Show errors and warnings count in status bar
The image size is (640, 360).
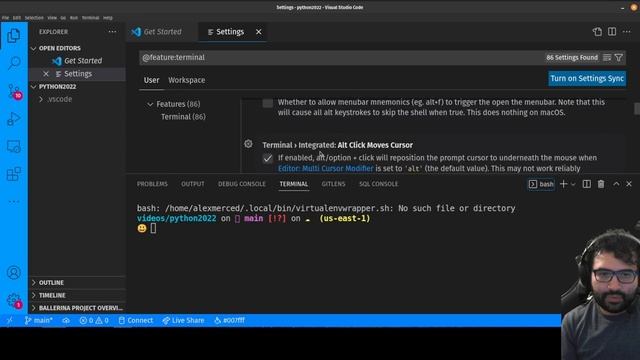94,320
